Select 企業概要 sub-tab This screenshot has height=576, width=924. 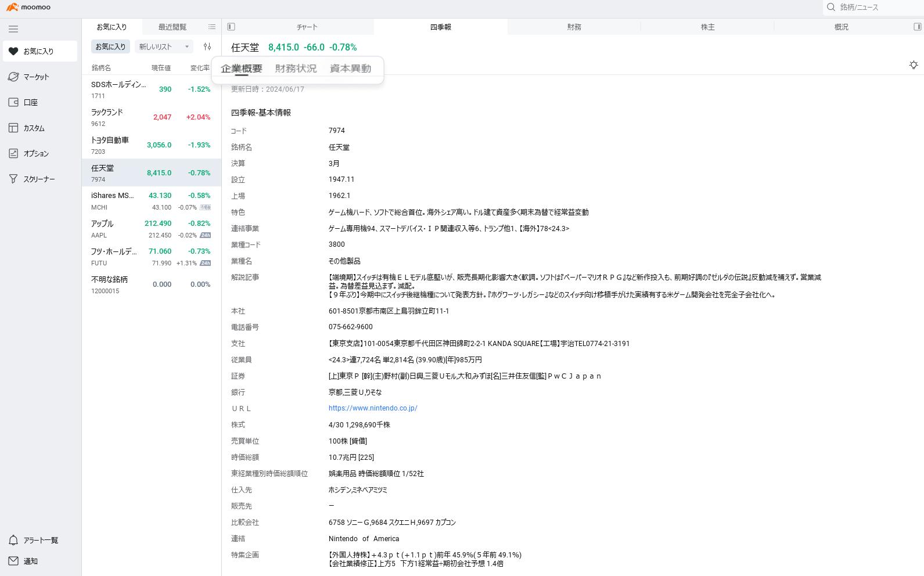(242, 69)
